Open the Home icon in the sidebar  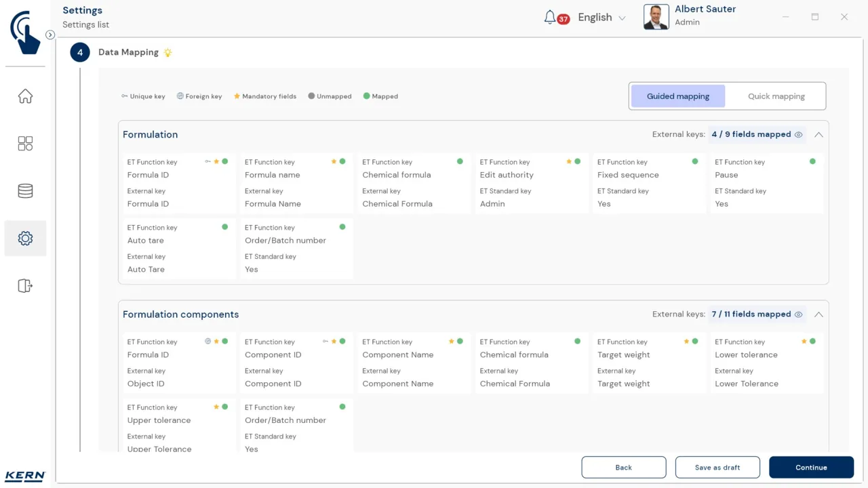pyautogui.click(x=25, y=96)
